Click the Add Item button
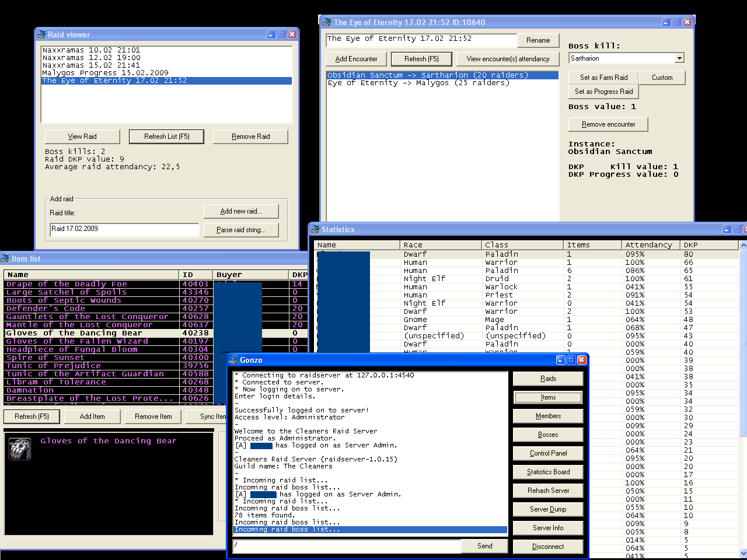The image size is (747, 560). tap(92, 416)
